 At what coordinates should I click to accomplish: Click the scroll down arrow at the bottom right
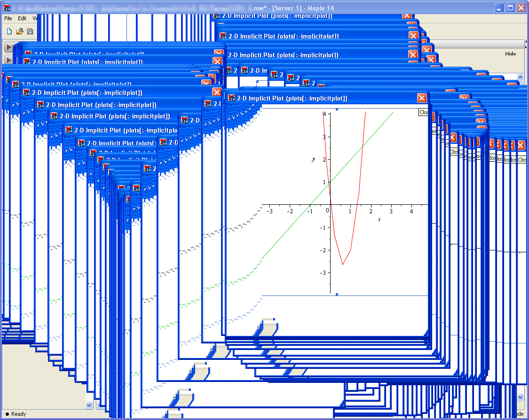pos(520,397)
